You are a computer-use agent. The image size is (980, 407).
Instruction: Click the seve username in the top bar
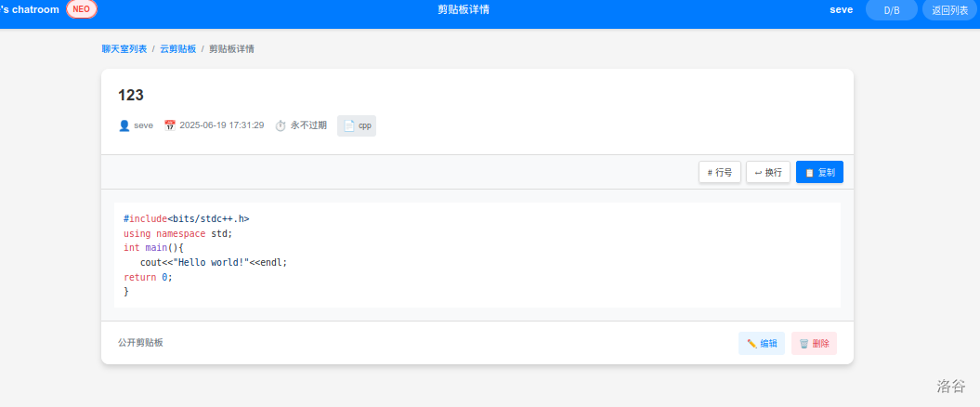tap(841, 10)
